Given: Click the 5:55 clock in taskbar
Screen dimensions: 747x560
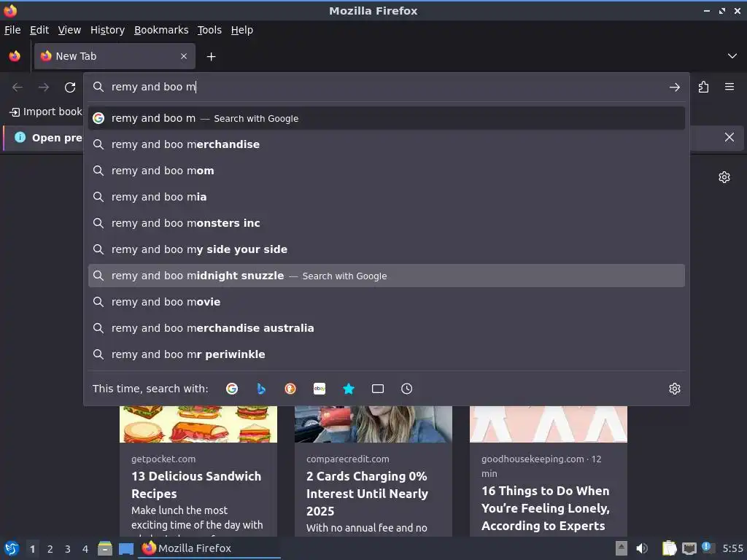Looking at the screenshot, I should (732, 548).
